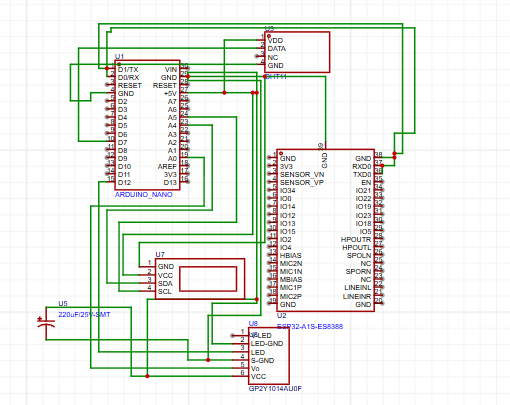The height and width of the screenshot is (405, 510).
Task: Click the IO23 pin label
Action: (x=363, y=216)
